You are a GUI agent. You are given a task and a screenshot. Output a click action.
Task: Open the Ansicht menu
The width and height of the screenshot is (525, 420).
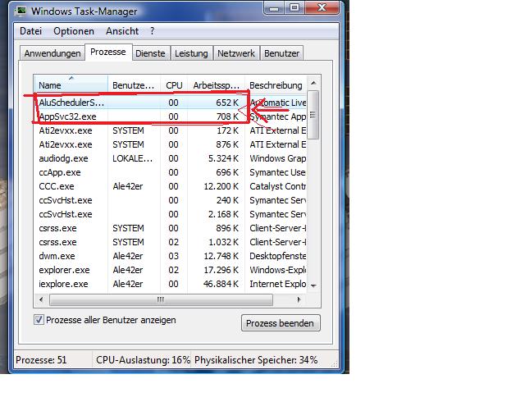tap(121, 31)
